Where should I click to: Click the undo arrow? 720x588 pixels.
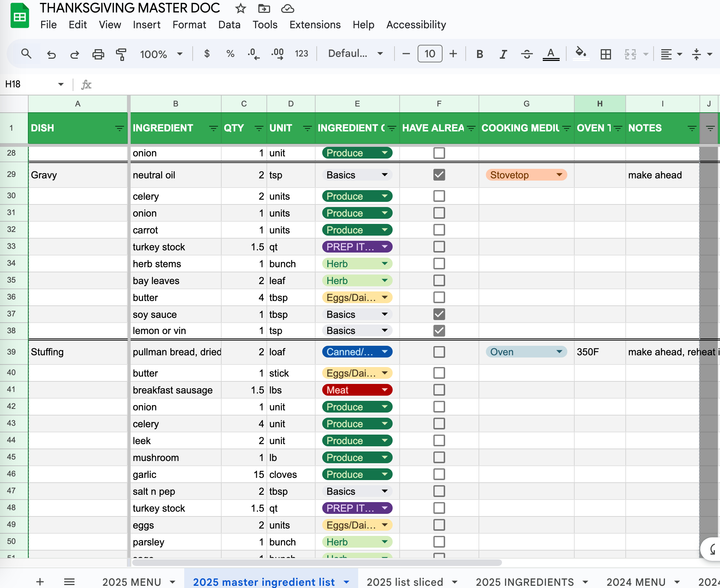[x=51, y=54]
